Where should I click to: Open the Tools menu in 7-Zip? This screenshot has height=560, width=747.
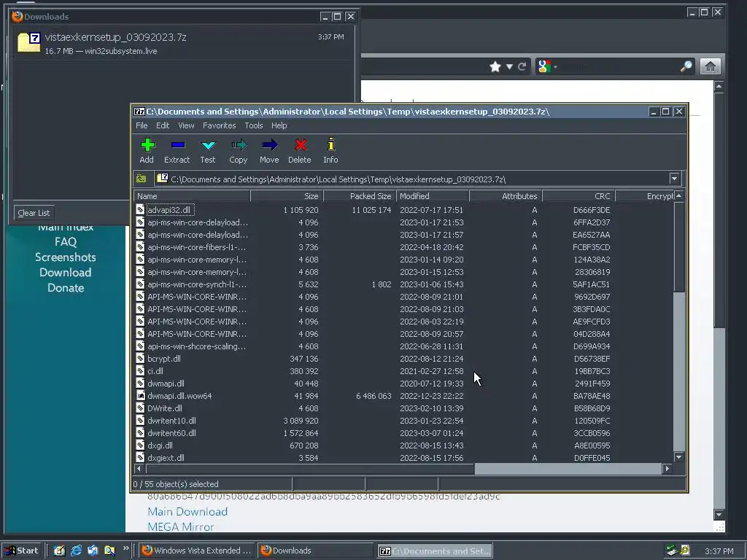(253, 125)
